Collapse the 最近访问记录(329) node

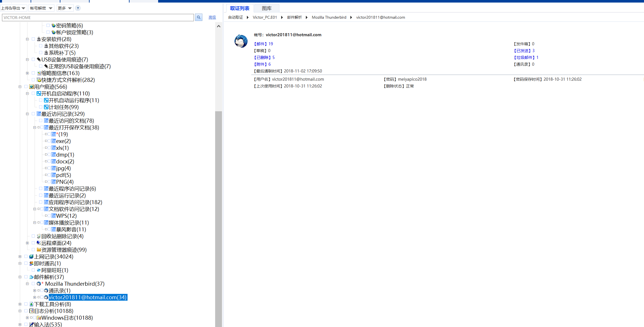click(27, 114)
